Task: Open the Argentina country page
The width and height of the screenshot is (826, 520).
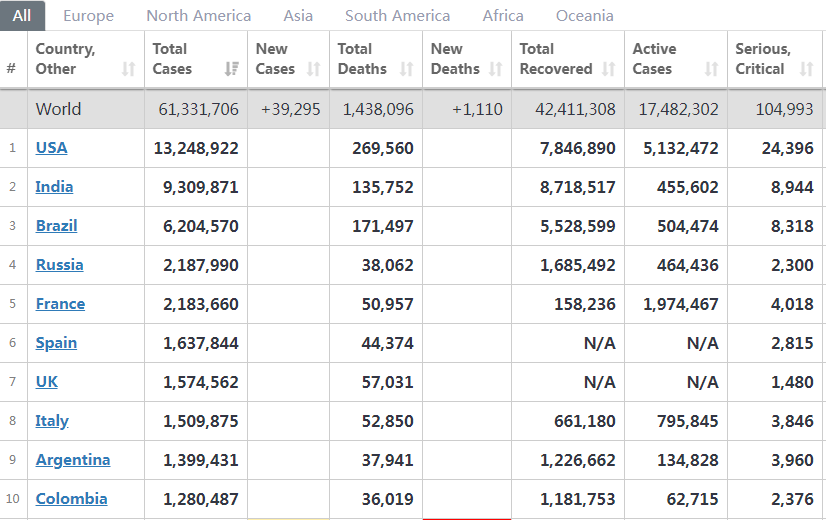Action: click(x=73, y=460)
